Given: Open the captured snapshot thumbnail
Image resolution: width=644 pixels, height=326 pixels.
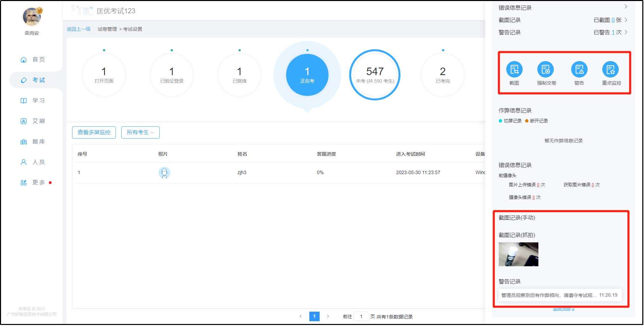Looking at the screenshot, I should (x=518, y=254).
